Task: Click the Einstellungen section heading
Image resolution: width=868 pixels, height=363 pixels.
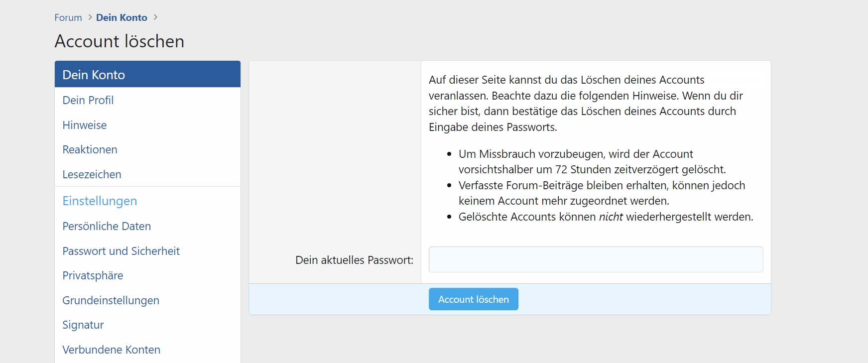Action: pyautogui.click(x=100, y=201)
